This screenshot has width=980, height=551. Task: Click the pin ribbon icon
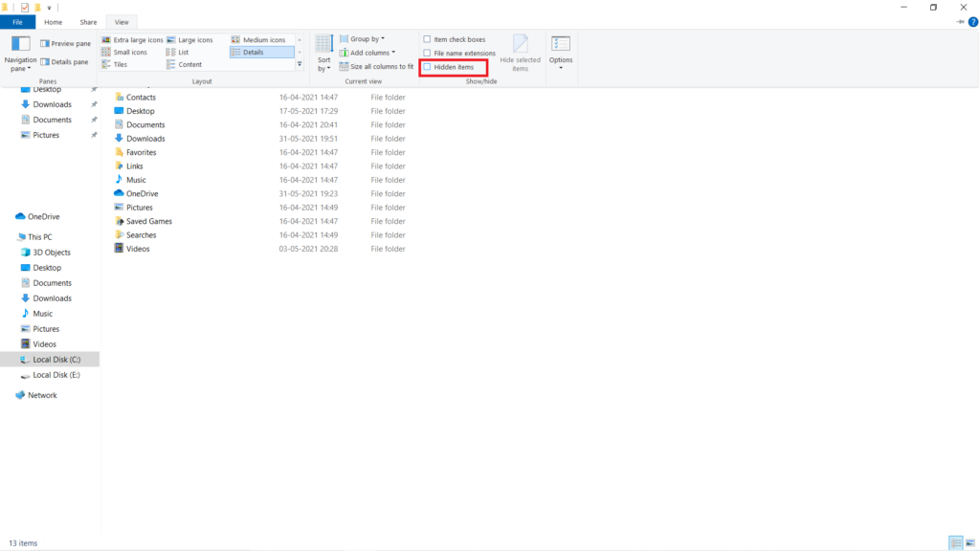[960, 22]
